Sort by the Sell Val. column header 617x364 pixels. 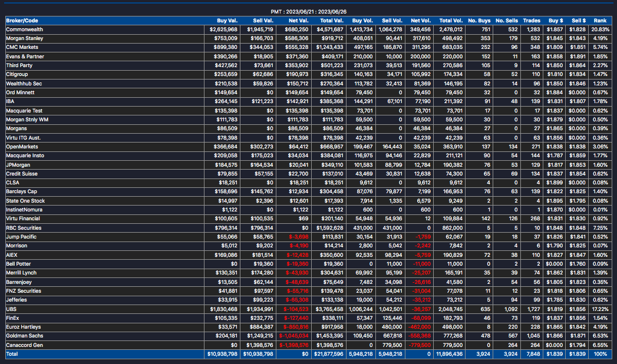click(263, 21)
